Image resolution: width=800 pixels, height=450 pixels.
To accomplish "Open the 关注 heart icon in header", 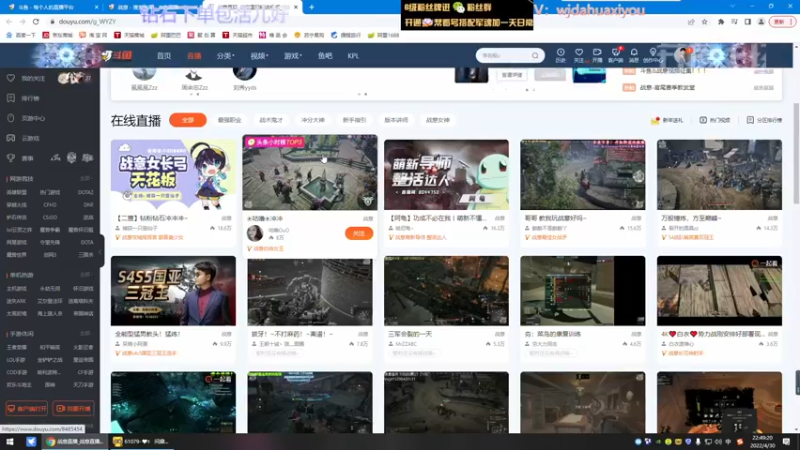I will click(579, 55).
